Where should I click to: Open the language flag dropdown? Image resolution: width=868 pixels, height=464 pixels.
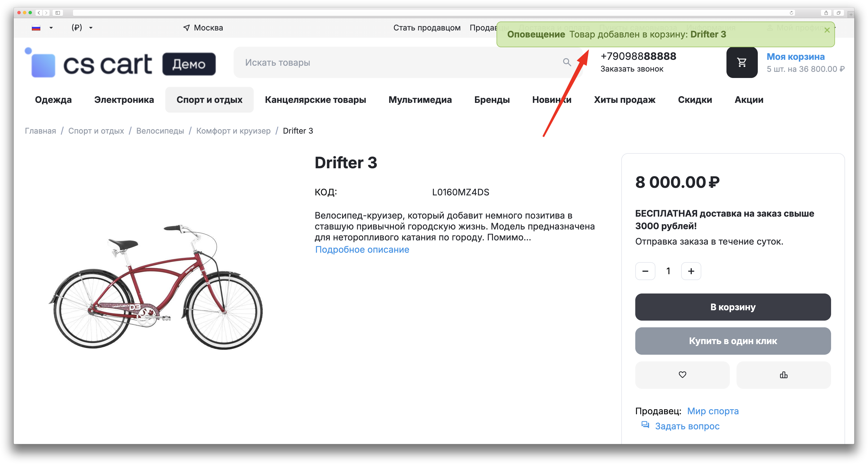(42, 28)
